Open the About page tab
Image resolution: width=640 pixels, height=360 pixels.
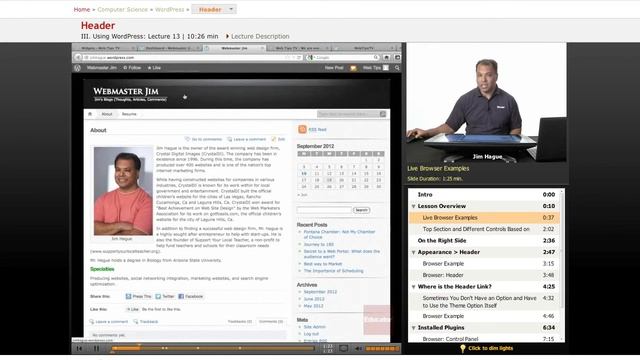(107, 114)
